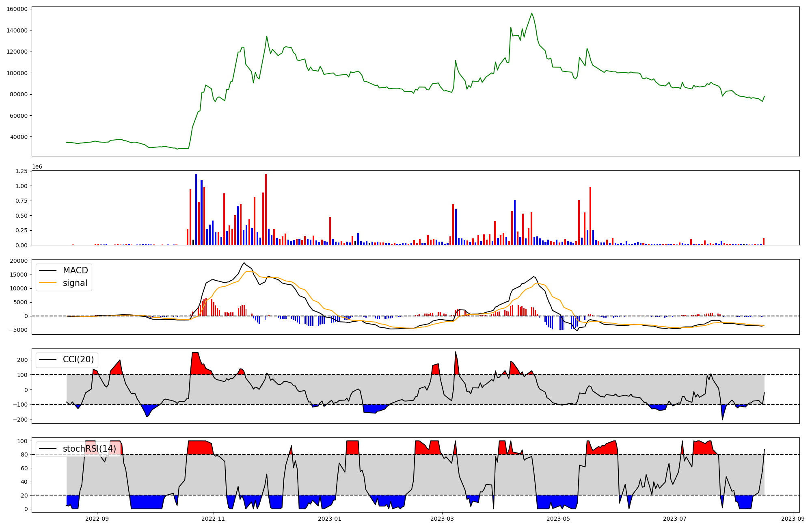The image size is (812, 528).
Task: Click the 2022-09 date tick label
Action: (x=97, y=519)
